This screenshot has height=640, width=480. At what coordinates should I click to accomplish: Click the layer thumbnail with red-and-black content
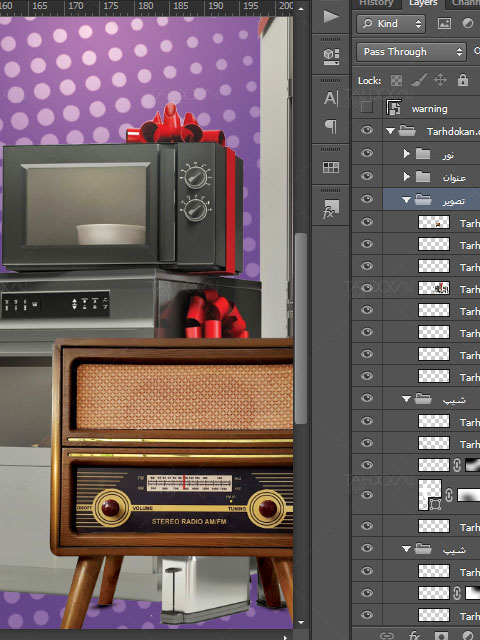click(x=434, y=289)
